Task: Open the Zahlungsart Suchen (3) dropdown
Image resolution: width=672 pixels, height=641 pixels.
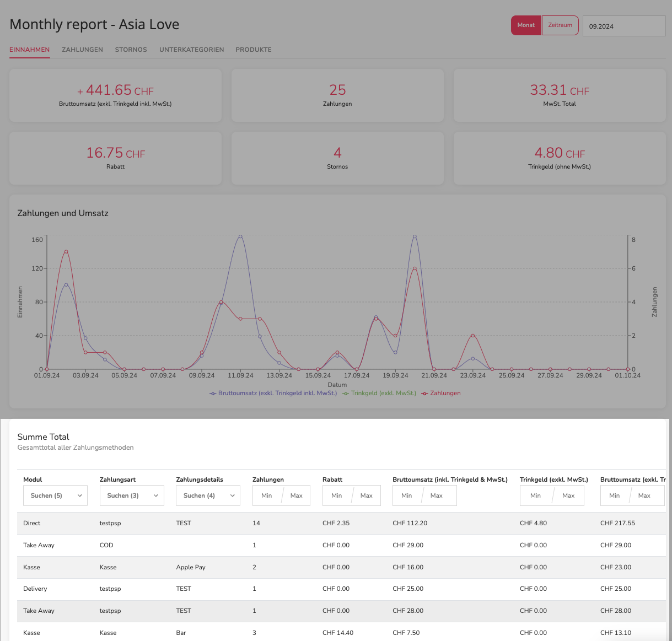Action: coord(132,495)
